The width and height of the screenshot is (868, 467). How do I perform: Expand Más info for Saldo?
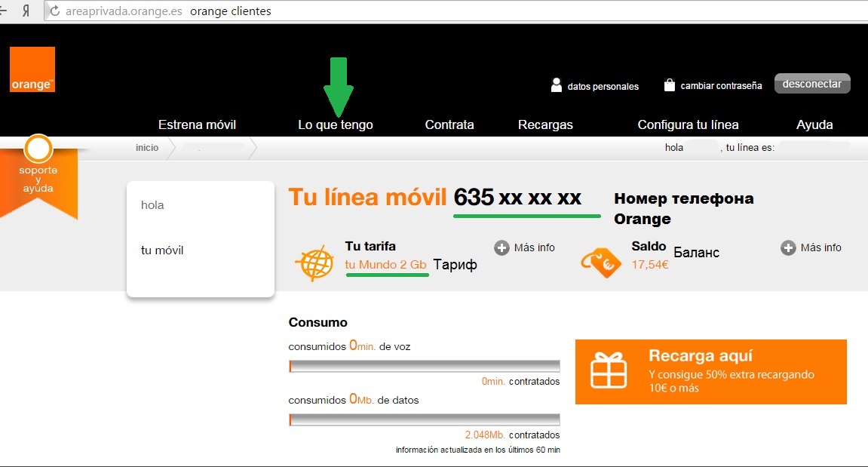[x=821, y=247]
